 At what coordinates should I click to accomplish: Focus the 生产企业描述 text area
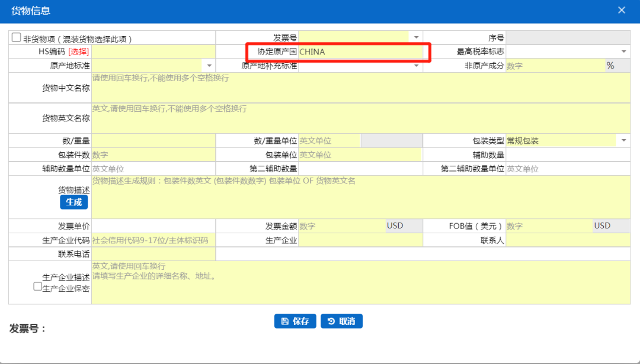(x=360, y=283)
